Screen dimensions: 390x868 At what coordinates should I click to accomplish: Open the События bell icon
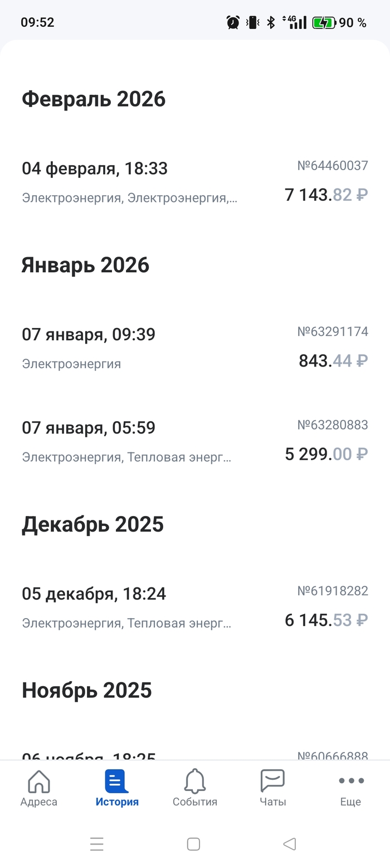(194, 782)
